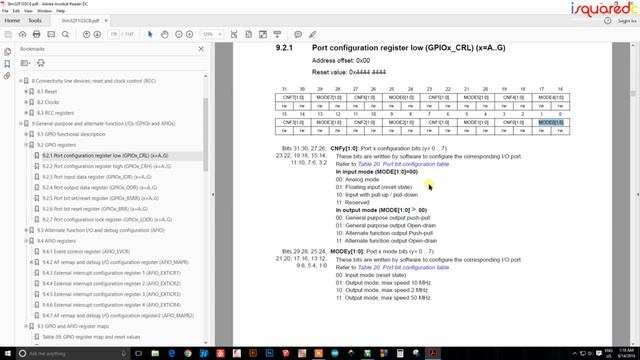Select 9.2.7 Port configuration lock register bookmark
Image resolution: width=640 pixels, height=360 pixels.
point(107,220)
